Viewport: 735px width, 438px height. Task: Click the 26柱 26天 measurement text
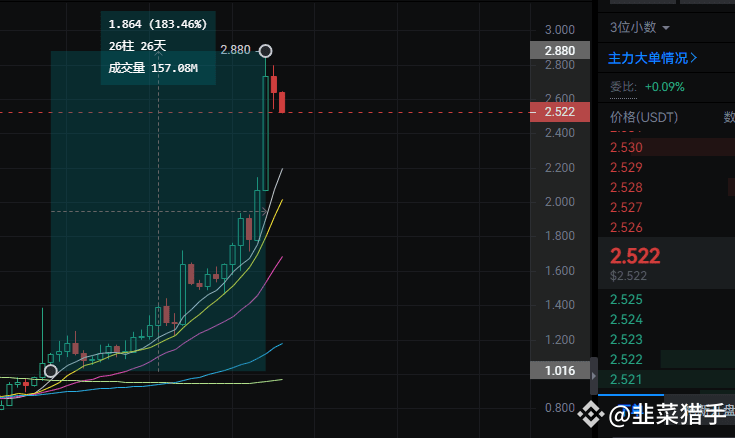point(137,46)
